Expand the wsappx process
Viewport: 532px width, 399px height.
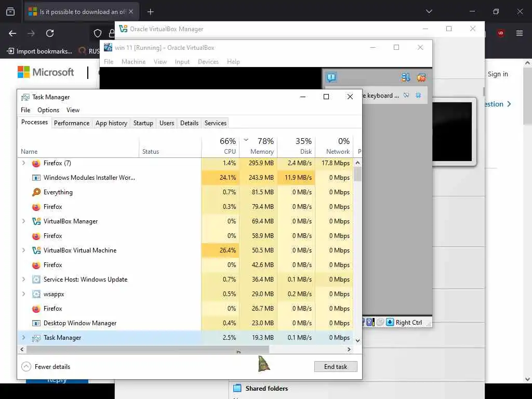click(23, 294)
